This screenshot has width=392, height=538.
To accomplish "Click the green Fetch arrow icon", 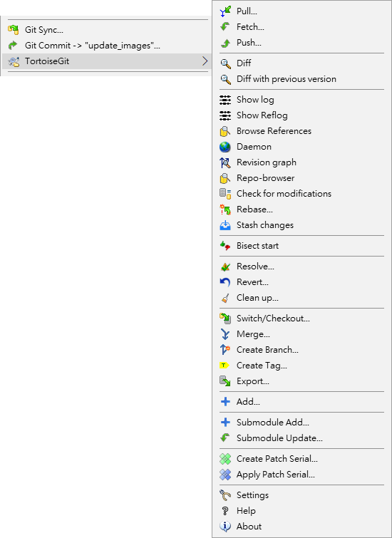I will click(225, 27).
